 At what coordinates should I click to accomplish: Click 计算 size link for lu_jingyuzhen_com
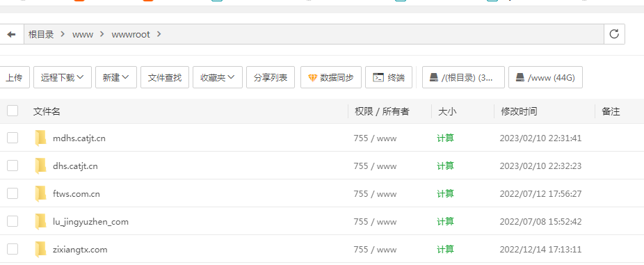coord(445,221)
